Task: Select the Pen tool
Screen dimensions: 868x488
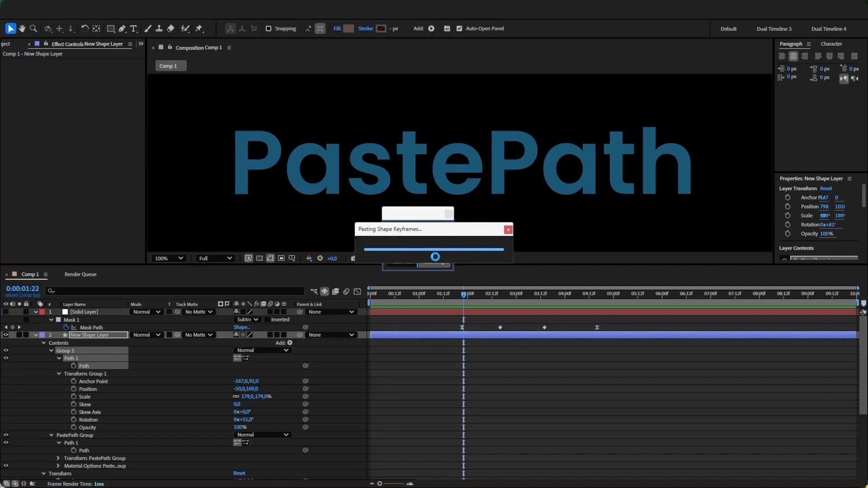Action: [x=122, y=28]
